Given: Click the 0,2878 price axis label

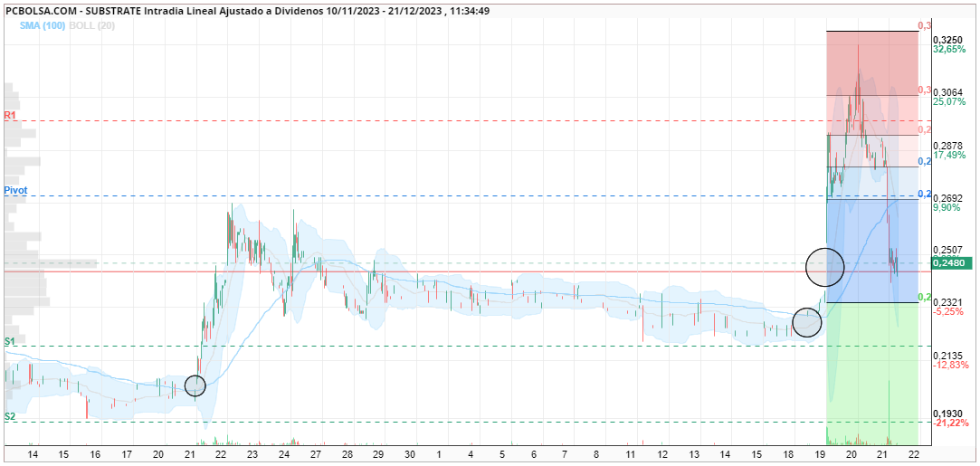Looking at the screenshot, I should pyautogui.click(x=946, y=145).
